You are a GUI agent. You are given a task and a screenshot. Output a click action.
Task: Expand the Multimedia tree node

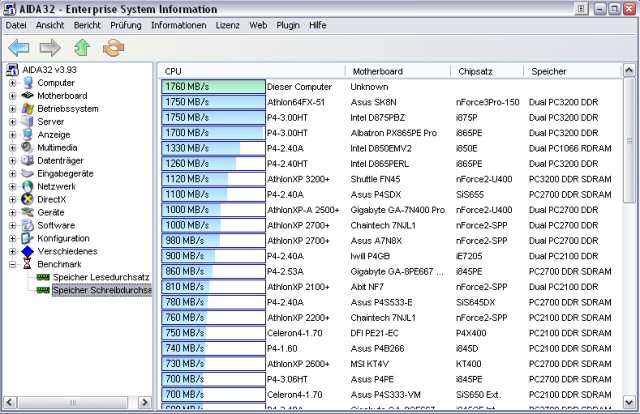pos(13,148)
